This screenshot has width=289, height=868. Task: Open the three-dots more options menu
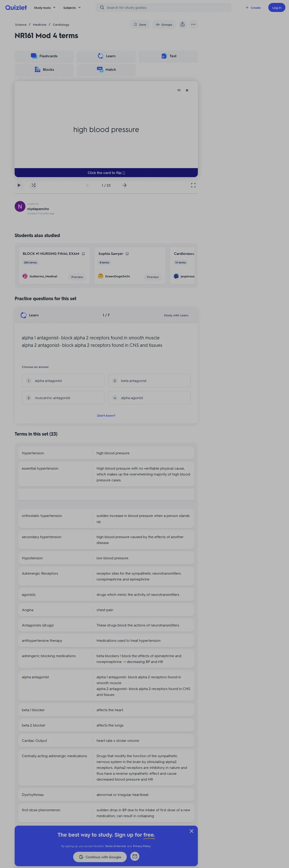click(x=193, y=24)
